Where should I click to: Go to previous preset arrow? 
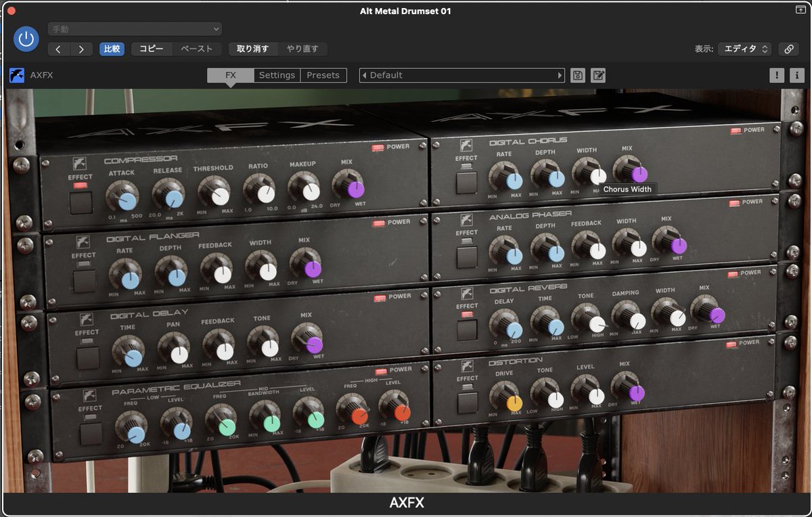coord(59,49)
